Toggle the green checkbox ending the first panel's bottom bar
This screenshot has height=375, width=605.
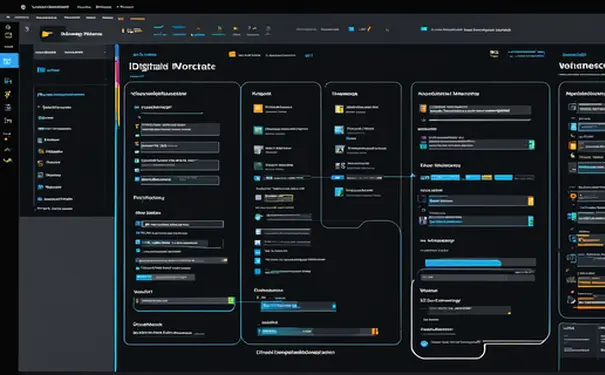point(231,300)
